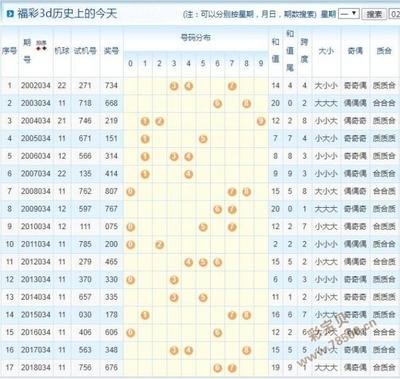Click the 序号 column header
This screenshot has height=379, width=400.
[9, 51]
